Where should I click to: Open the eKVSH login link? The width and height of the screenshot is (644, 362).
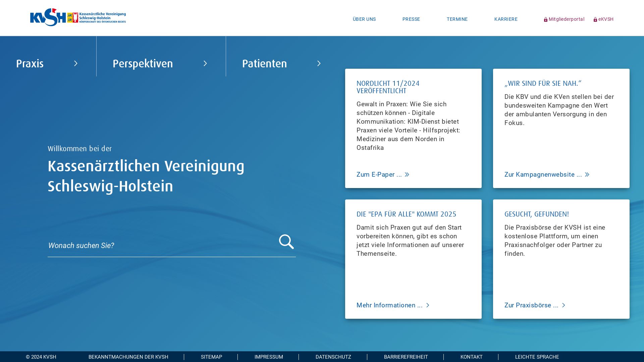pos(603,19)
